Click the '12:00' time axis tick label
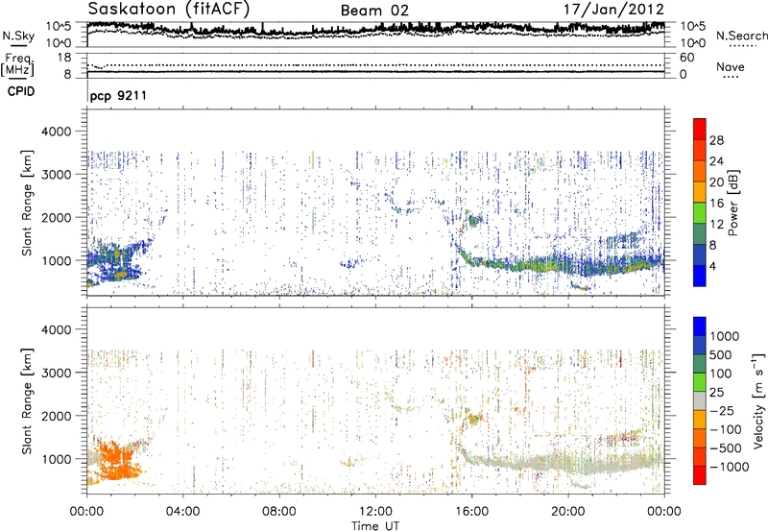Screen dimensions: 768x532 375,512
